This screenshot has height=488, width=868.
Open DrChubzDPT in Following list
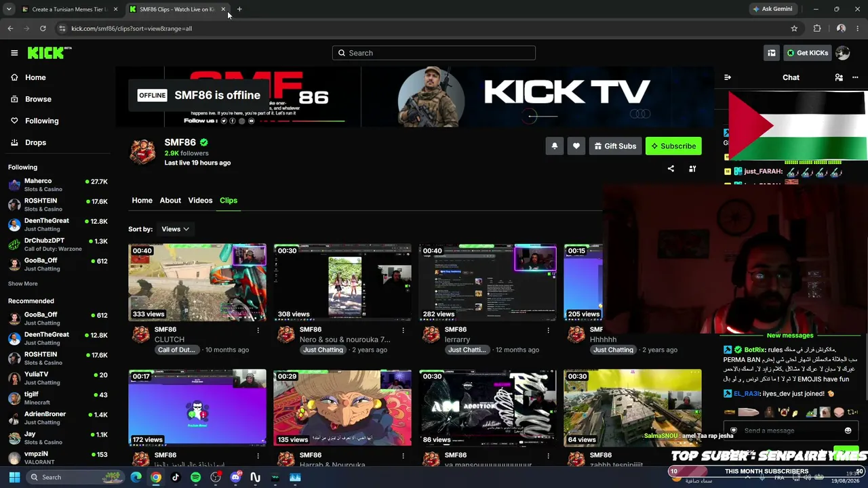click(x=58, y=245)
